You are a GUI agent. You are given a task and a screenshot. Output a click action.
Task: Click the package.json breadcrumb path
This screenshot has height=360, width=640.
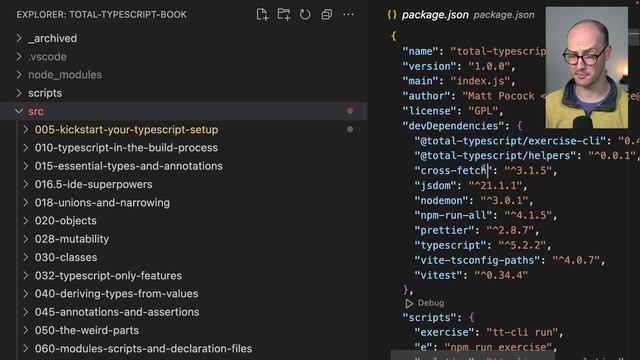[x=504, y=15]
